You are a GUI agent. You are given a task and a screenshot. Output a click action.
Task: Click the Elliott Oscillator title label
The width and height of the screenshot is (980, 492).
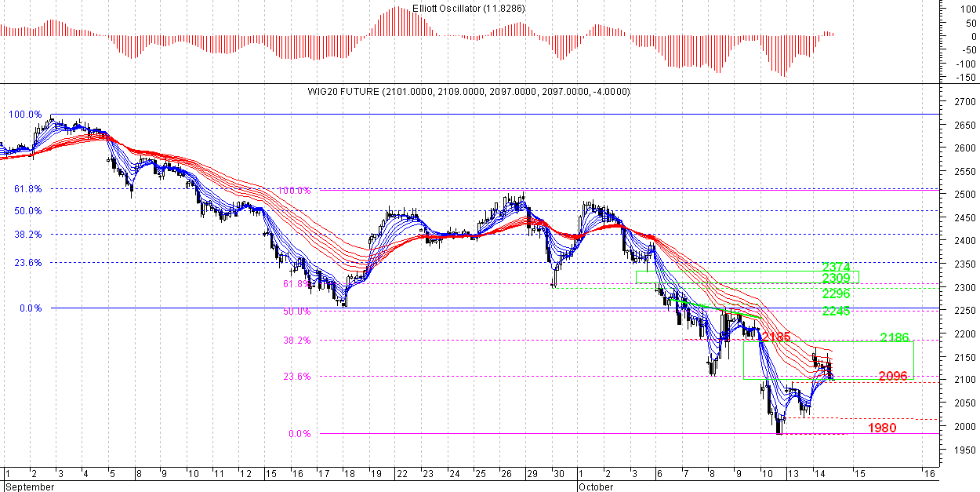coord(469,8)
